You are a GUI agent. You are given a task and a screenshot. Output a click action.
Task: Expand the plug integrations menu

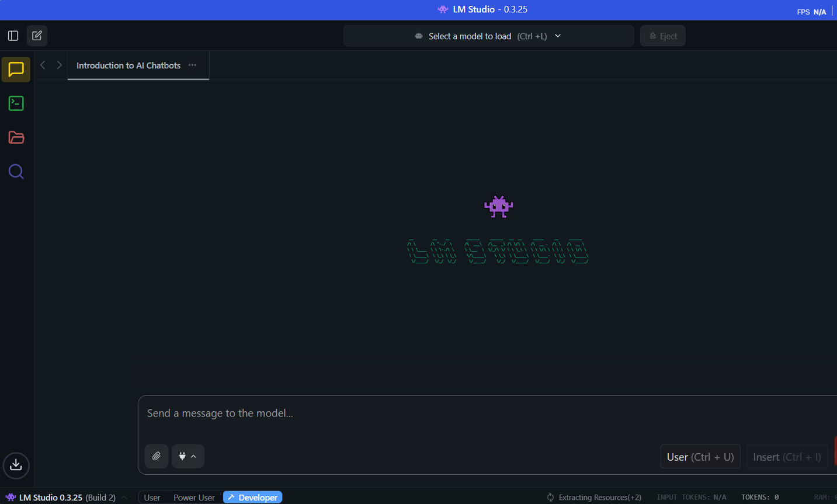pos(187,456)
